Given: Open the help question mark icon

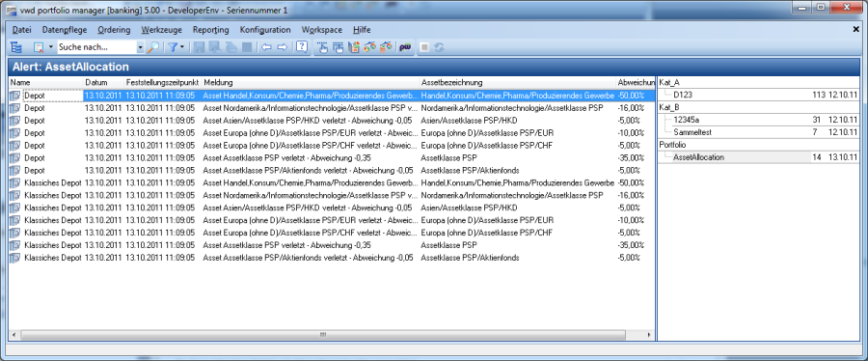Looking at the screenshot, I should (x=301, y=47).
